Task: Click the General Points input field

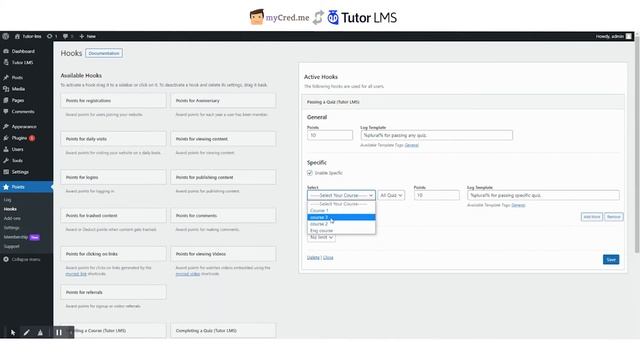Action: click(330, 136)
